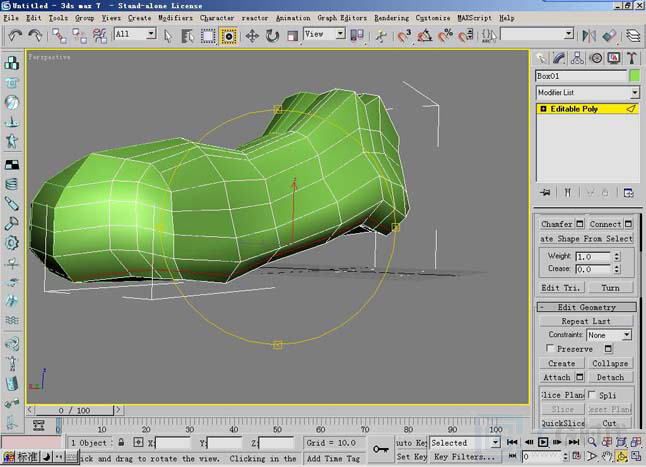The image size is (646, 467).
Task: Click the Configure Modifier Sets icon
Action: (628, 193)
